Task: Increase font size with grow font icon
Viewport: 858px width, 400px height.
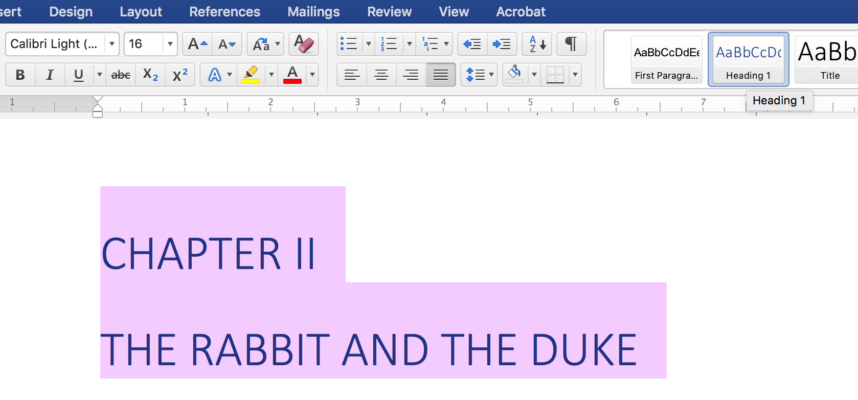Action: 197,44
